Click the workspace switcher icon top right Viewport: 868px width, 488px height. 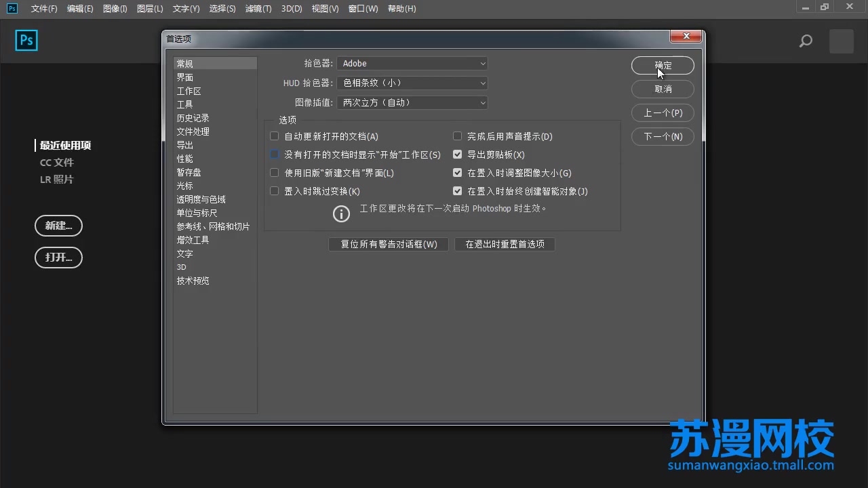click(x=841, y=41)
